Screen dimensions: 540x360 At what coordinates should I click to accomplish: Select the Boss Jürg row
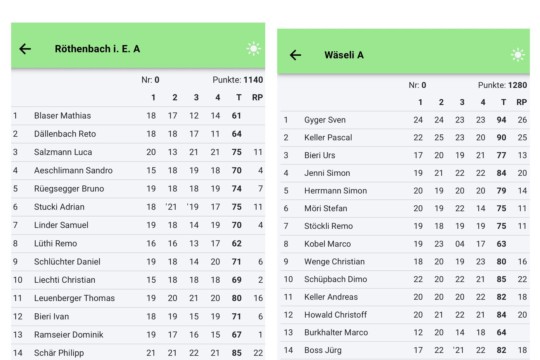404,350
